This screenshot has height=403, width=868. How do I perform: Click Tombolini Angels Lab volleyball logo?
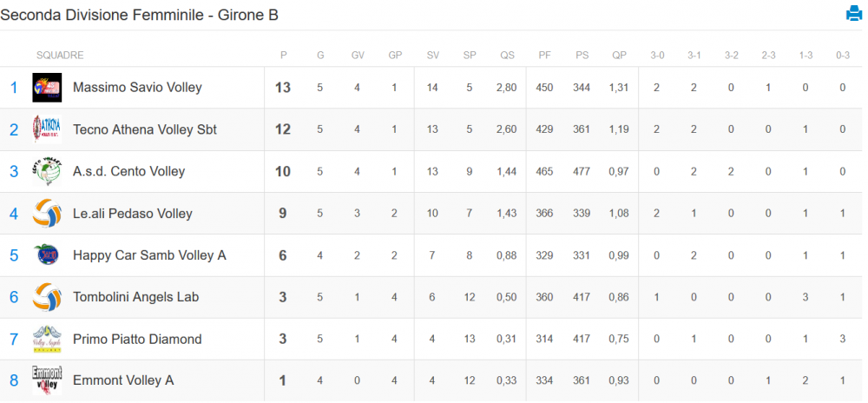pyautogui.click(x=47, y=297)
